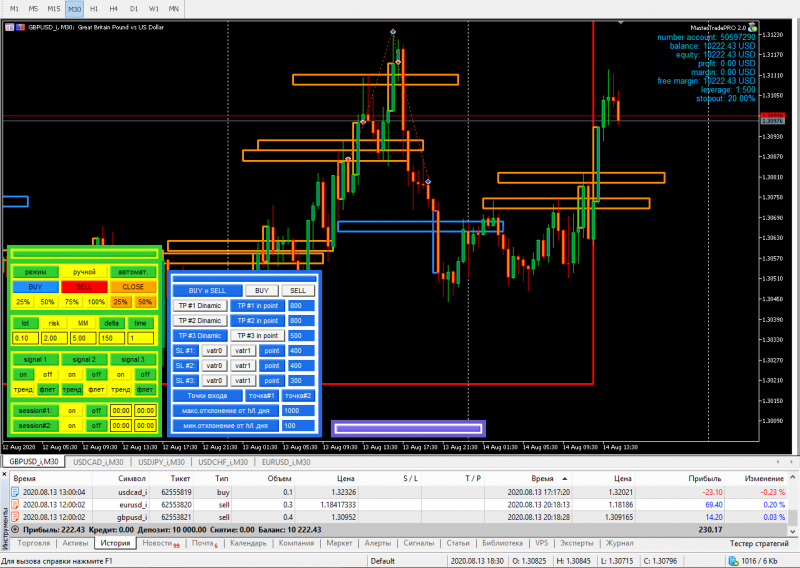800x568 pixels.
Task: Click the purple panel bar below chart
Action: 408,428
